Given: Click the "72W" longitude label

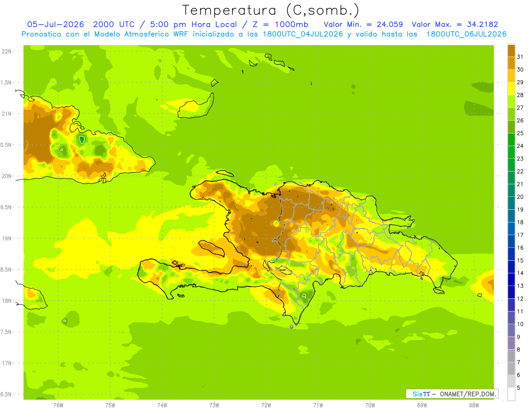Looking at the screenshot, I should [x=266, y=405].
